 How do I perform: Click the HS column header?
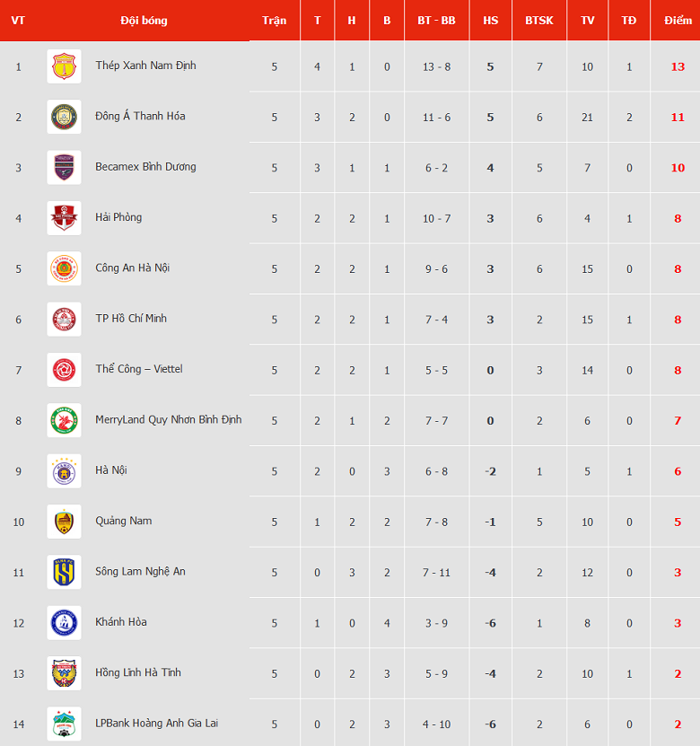click(x=490, y=21)
